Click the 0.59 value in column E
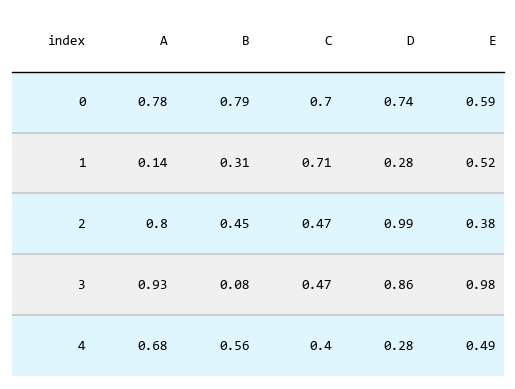Image resolution: width=515 pixels, height=389 pixels. [x=481, y=102]
